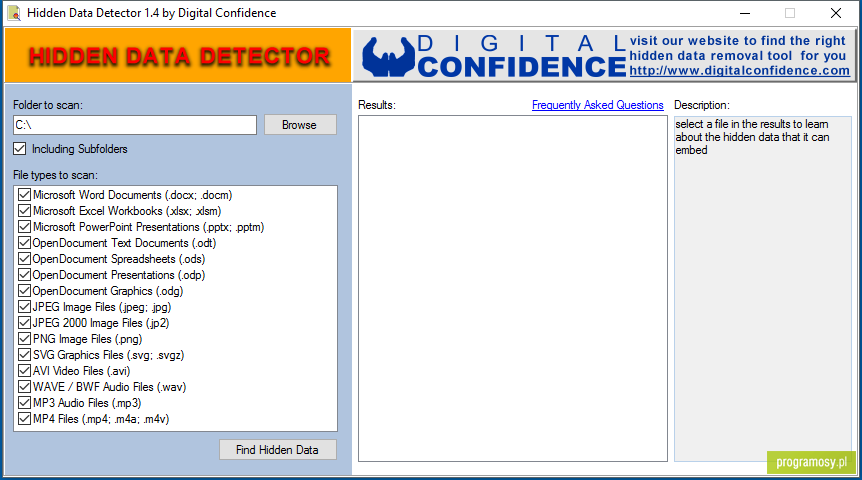
Task: Click the Description text panel
Action: pos(762,289)
